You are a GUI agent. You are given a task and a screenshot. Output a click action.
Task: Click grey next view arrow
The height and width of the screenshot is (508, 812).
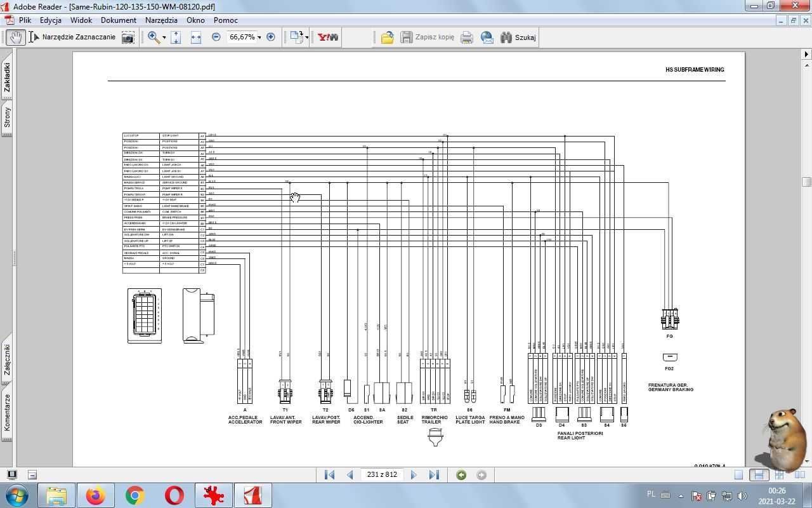pos(481,475)
